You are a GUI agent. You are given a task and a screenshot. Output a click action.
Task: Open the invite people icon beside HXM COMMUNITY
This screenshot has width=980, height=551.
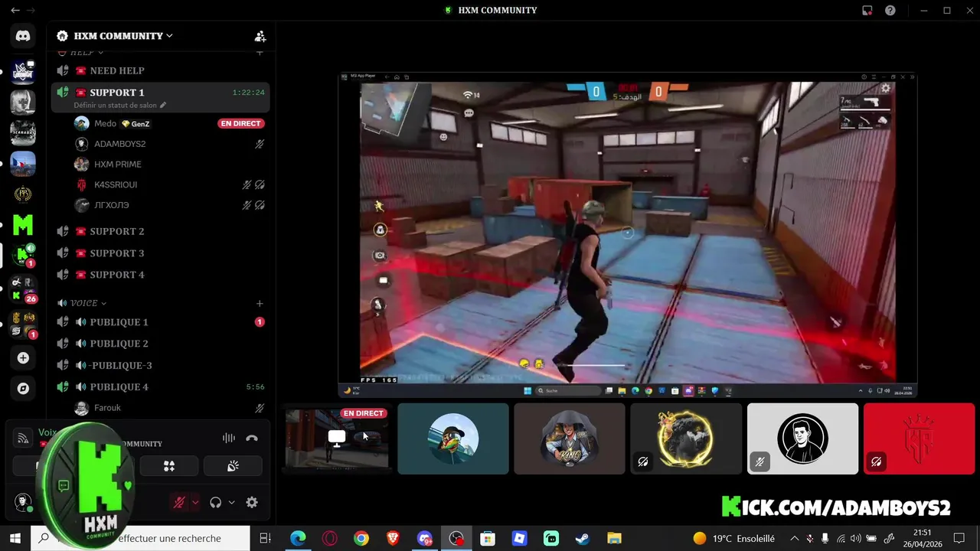click(260, 36)
